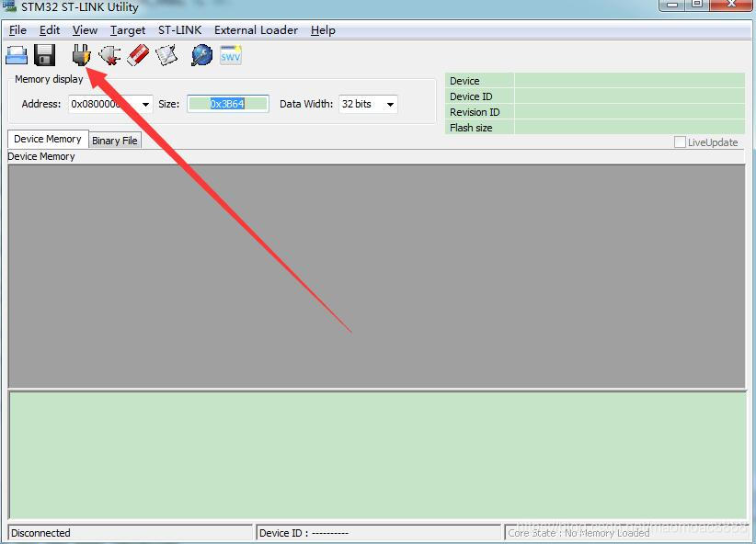Viewport: 756px width, 544px height.
Task: Connect to the target using the plug icon
Action: (x=81, y=54)
